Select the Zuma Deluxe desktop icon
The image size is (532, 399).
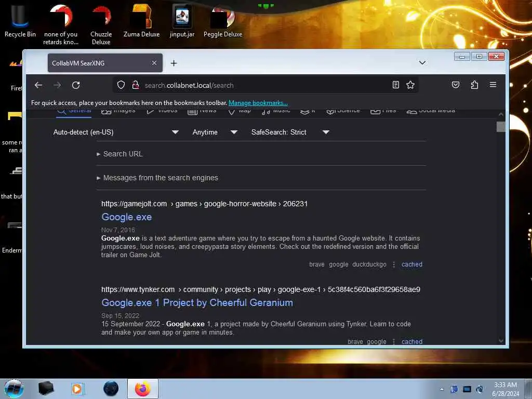(x=141, y=20)
